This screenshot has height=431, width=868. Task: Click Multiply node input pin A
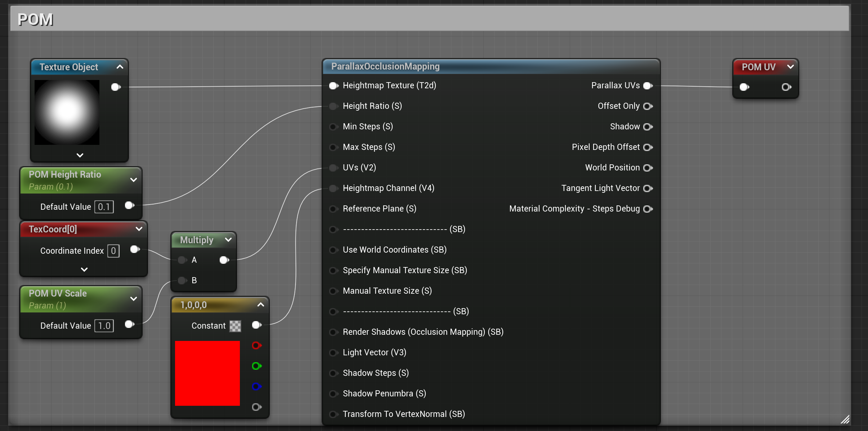pyautogui.click(x=183, y=260)
